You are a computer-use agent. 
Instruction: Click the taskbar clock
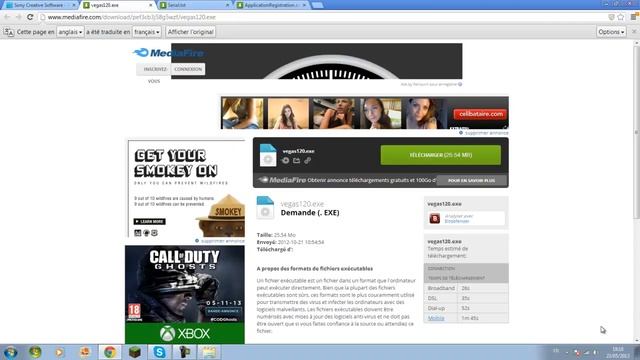pyautogui.click(x=617, y=352)
